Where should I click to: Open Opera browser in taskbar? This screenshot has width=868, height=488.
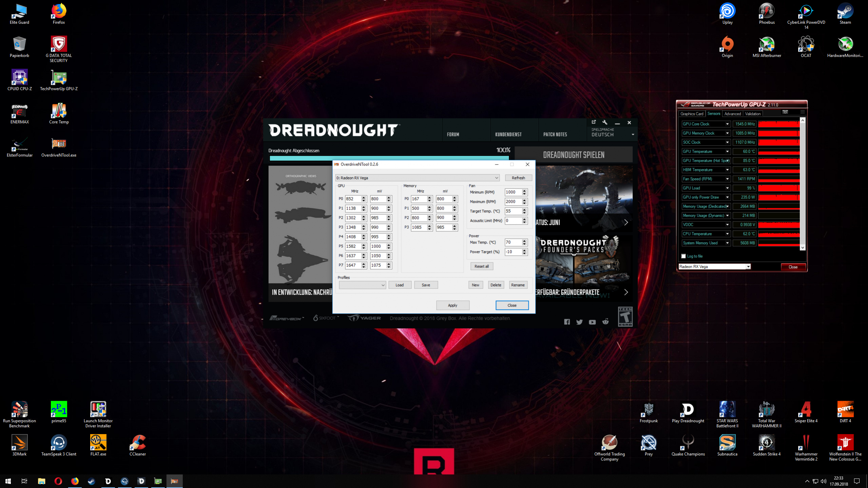58,481
